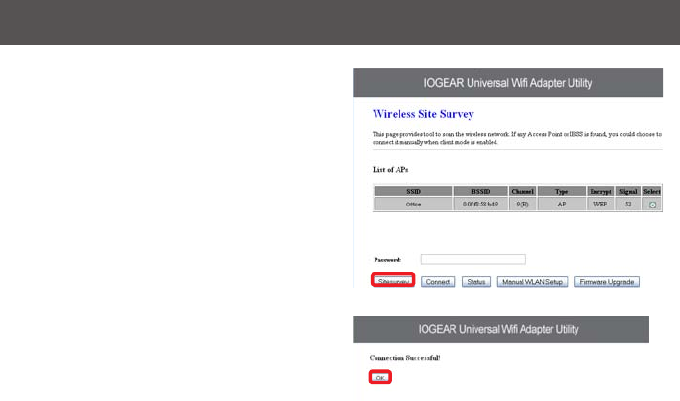Click the SSID cell of the AP row
Screen dimensions: 680x401
(413, 204)
